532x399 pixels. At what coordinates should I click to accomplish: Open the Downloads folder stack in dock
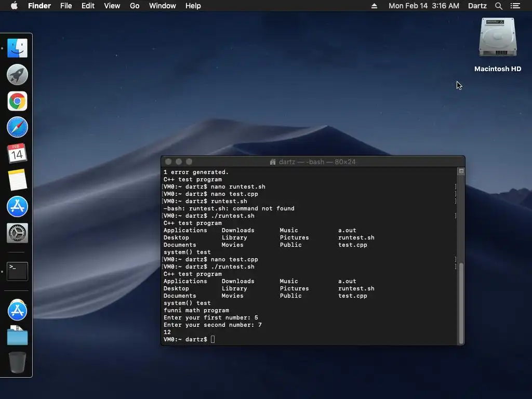17,335
